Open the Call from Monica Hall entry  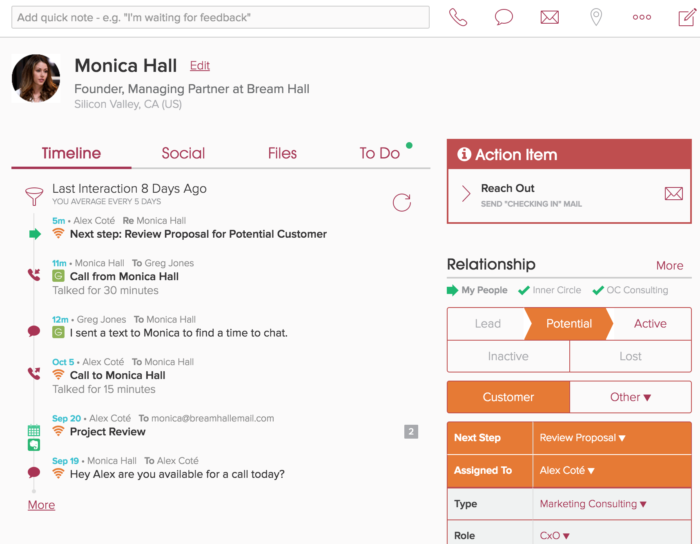coord(124,276)
